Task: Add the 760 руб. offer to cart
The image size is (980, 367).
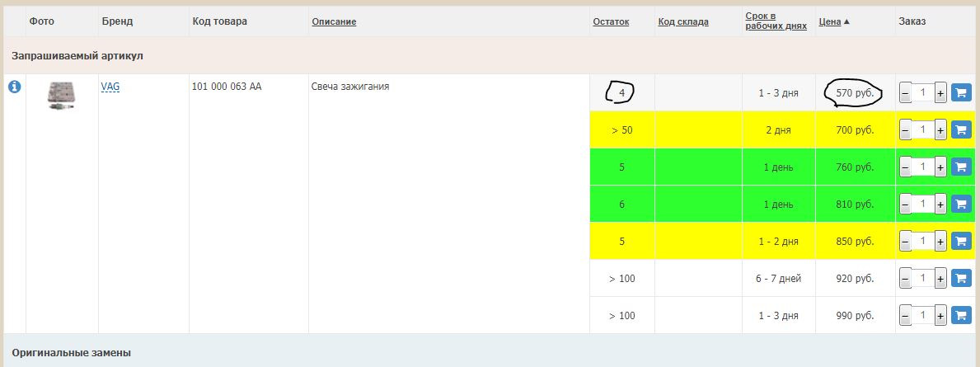Action: [961, 167]
